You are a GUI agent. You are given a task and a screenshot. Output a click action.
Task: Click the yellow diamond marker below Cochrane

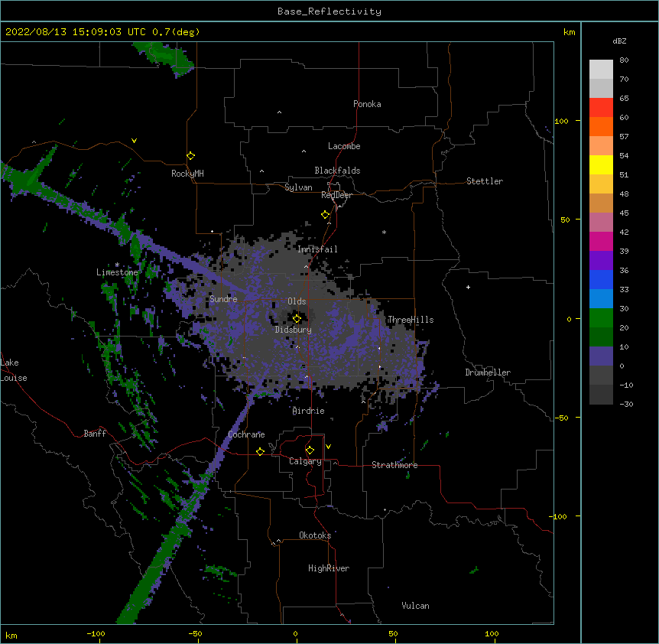(260, 451)
